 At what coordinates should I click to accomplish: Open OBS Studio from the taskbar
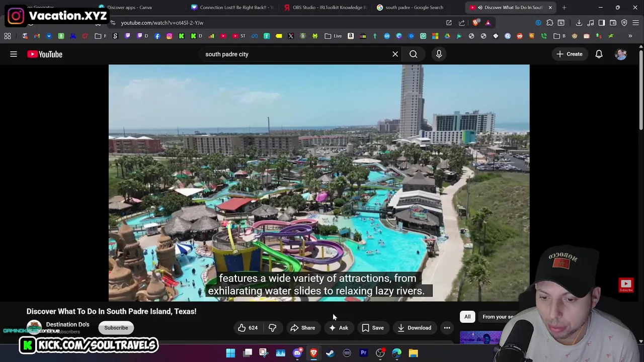(380, 353)
